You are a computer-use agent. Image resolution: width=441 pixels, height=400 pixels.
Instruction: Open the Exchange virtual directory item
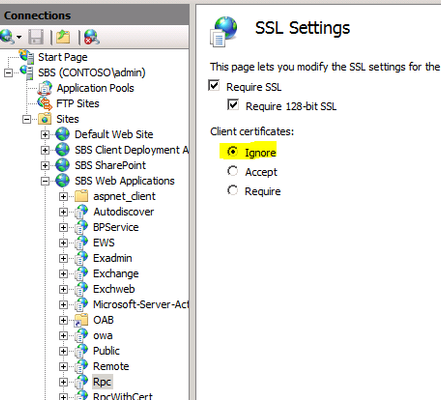[x=116, y=274]
